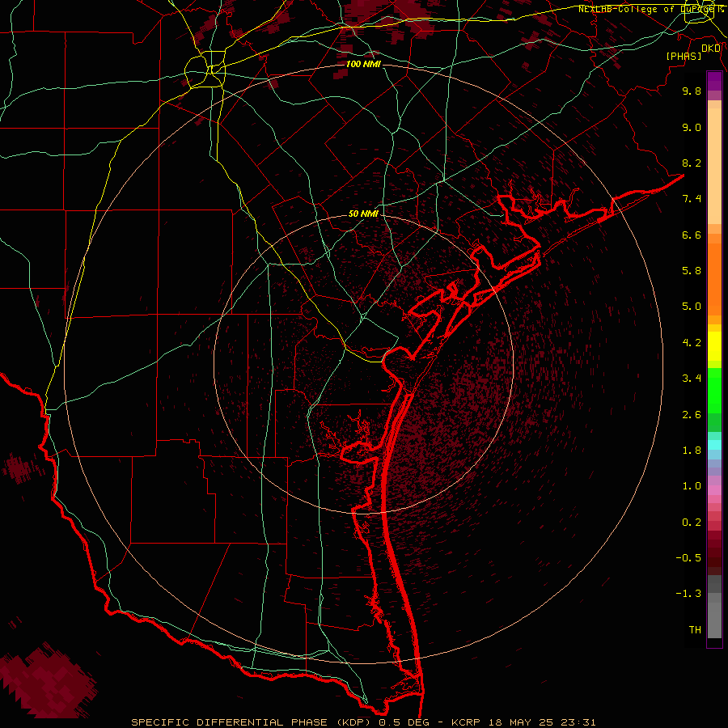
Task: Pick the cyan band in color scale
Action: click(x=714, y=445)
